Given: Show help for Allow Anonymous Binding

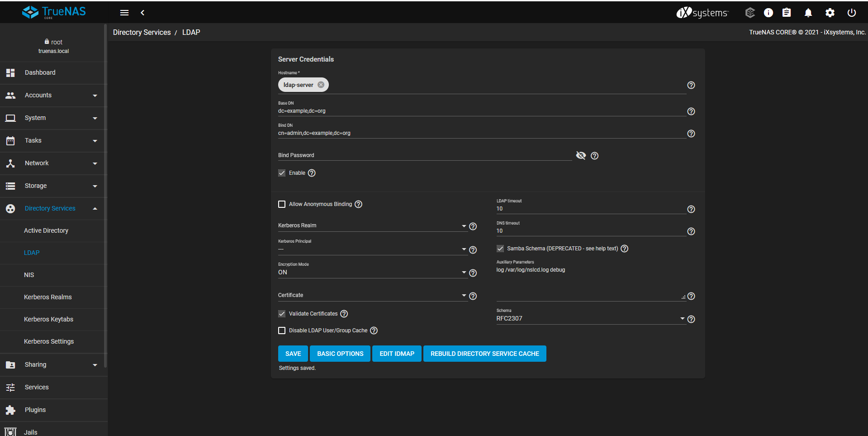Looking at the screenshot, I should pyautogui.click(x=358, y=204).
